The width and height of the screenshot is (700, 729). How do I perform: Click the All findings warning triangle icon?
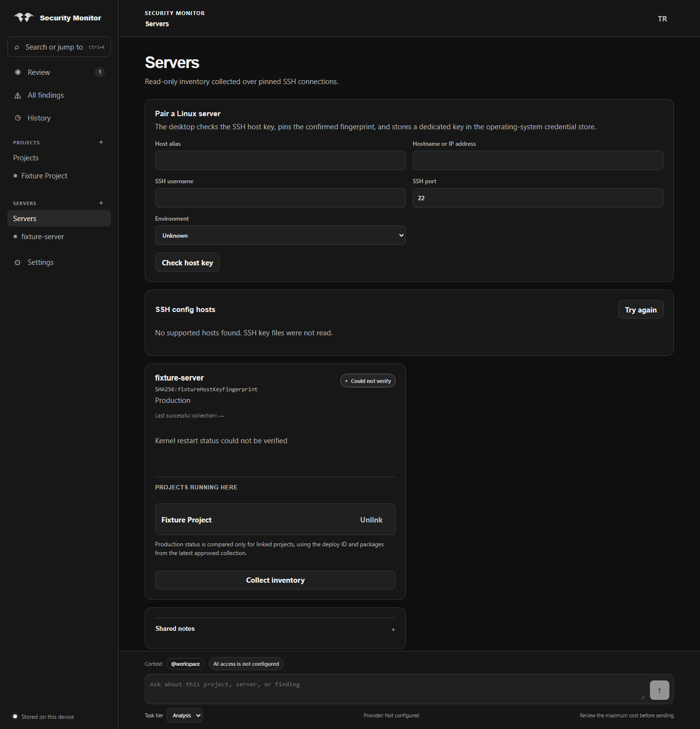[x=18, y=95]
